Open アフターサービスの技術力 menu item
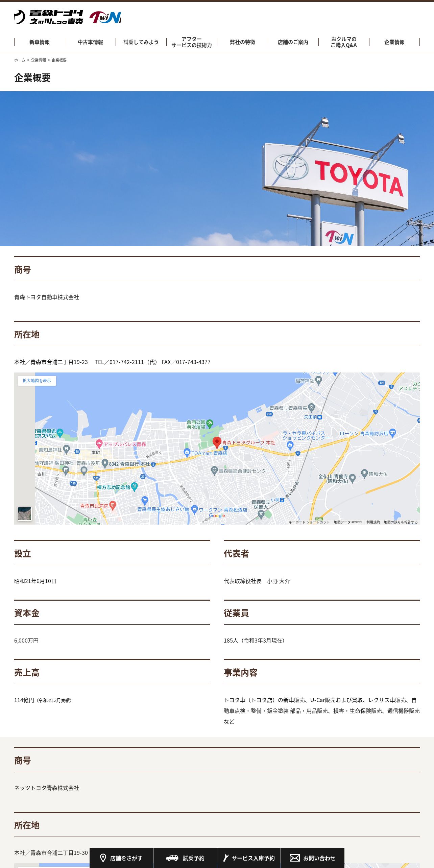 click(192, 42)
